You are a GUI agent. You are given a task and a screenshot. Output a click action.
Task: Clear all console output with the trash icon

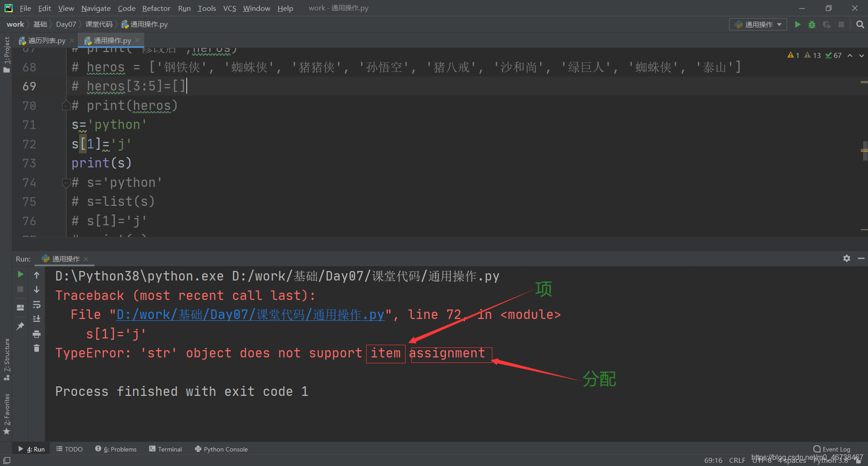click(37, 348)
